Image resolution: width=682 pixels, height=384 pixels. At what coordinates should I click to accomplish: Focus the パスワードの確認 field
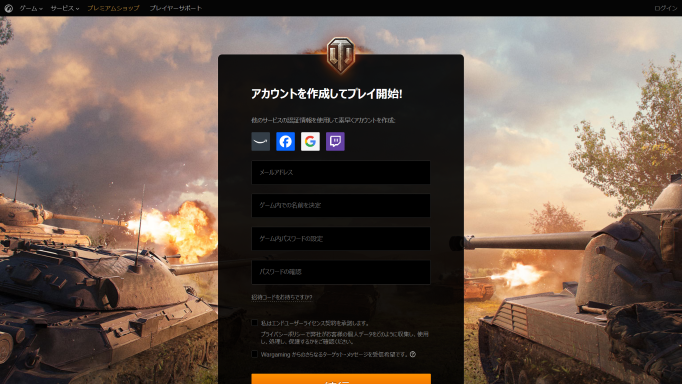[x=341, y=272]
